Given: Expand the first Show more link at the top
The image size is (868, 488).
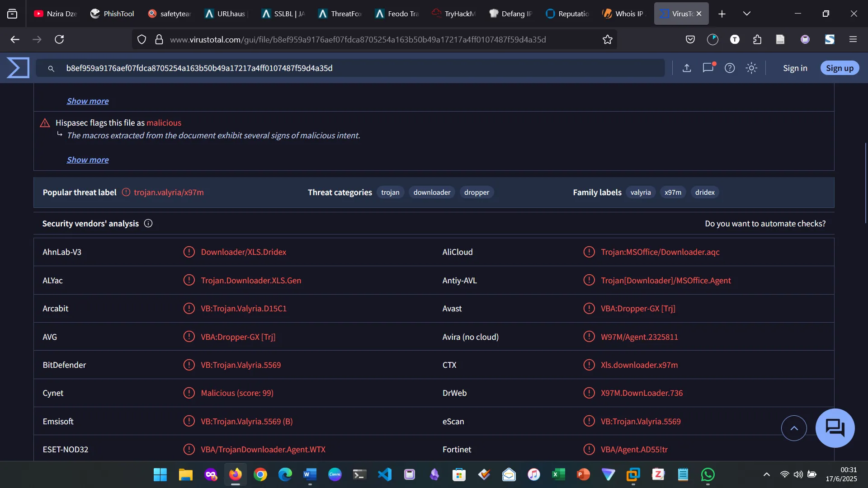Looking at the screenshot, I should tap(88, 101).
